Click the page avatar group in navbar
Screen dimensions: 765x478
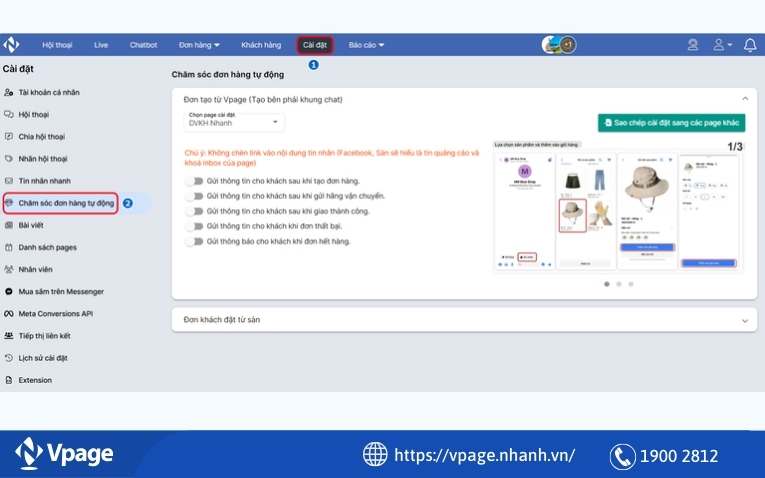(559, 45)
